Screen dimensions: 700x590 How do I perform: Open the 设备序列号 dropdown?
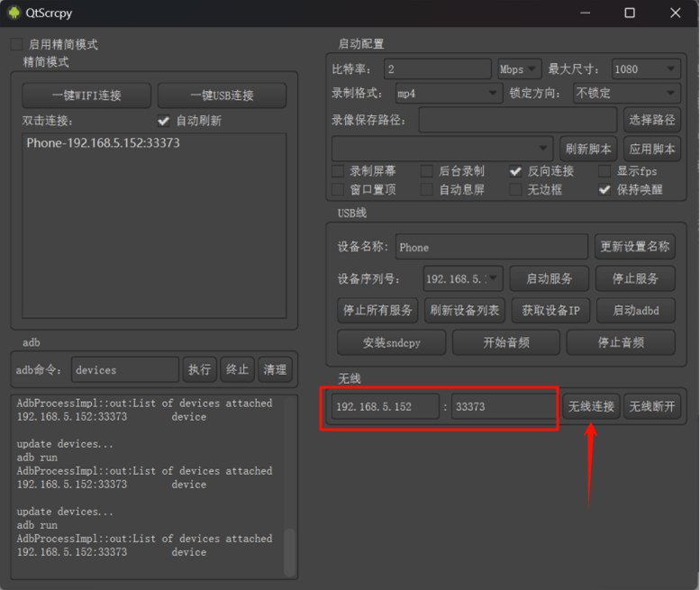[x=462, y=279]
